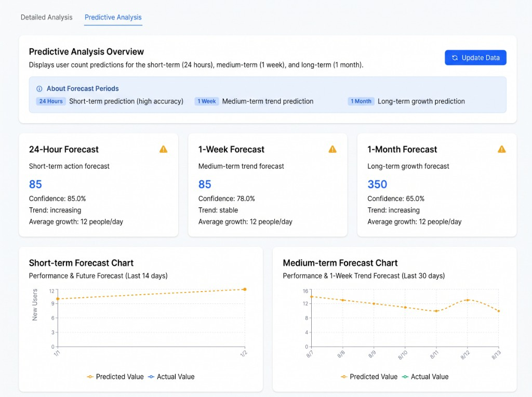
Task: Toggle Actual Value legend in Medium-term chart
Action: coord(425,377)
